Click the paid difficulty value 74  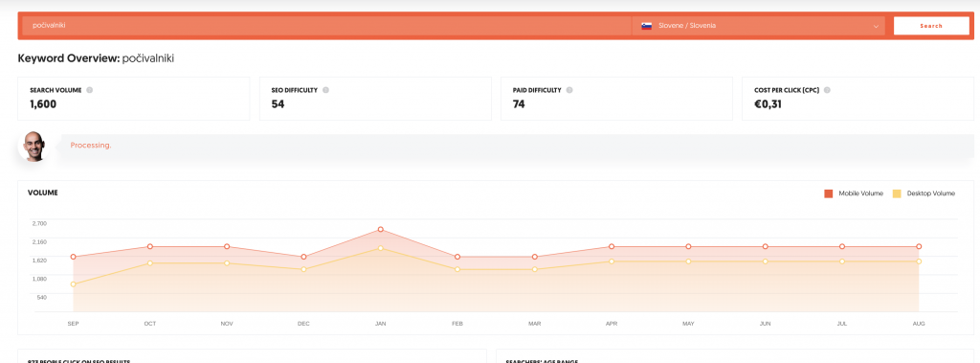pyautogui.click(x=519, y=103)
